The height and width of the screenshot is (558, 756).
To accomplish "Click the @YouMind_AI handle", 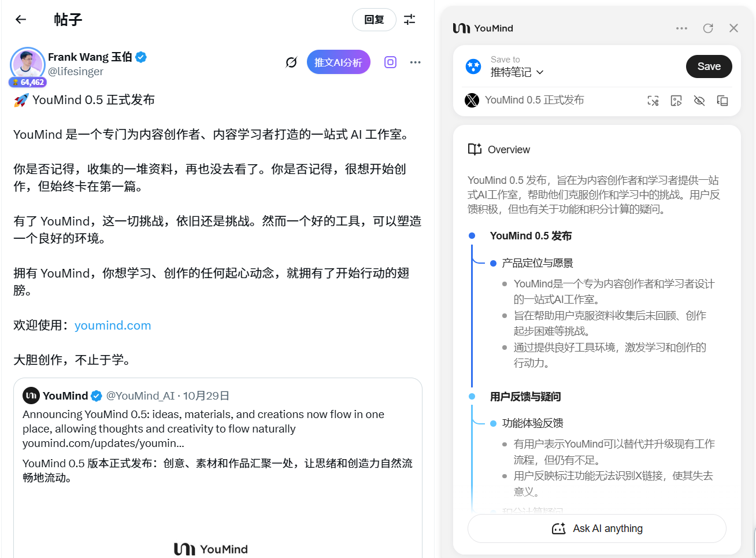I will point(140,396).
